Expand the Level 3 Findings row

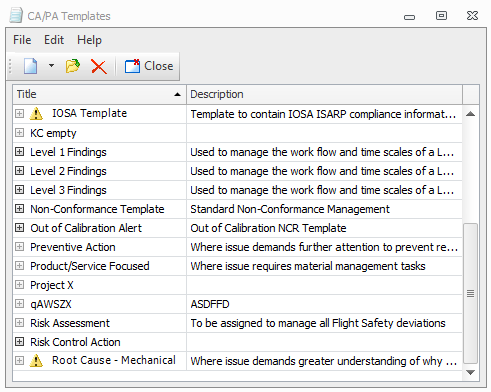20,190
